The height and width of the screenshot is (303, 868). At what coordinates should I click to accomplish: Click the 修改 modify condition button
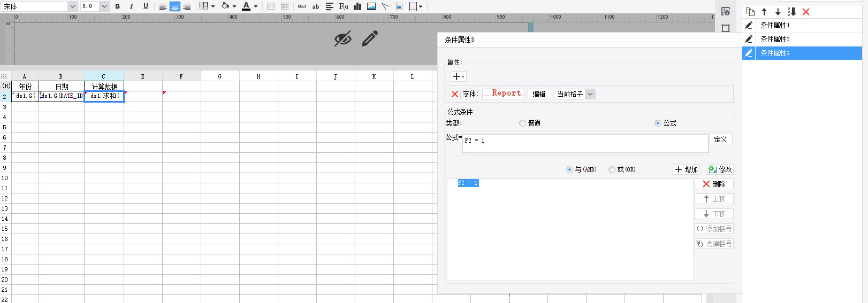point(720,169)
